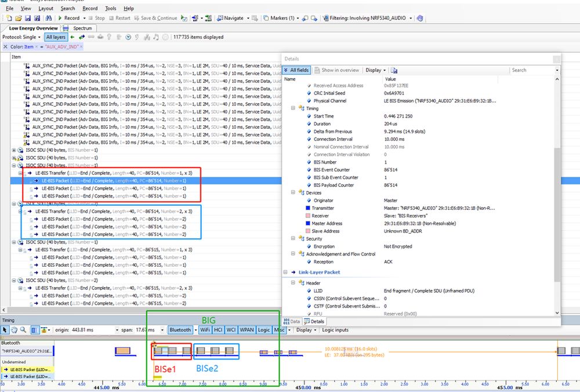Open the Tools menu
The width and height of the screenshot is (580, 392).
(110, 9)
